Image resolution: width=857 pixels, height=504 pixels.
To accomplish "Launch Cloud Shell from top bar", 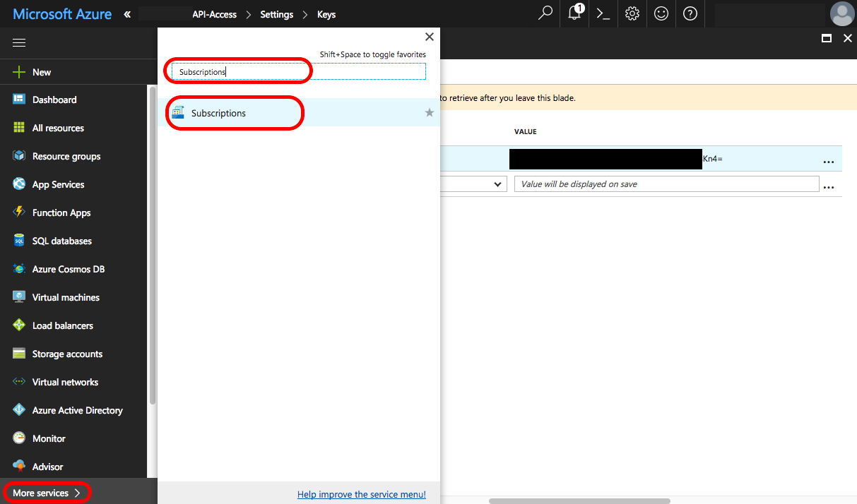I will [x=603, y=13].
